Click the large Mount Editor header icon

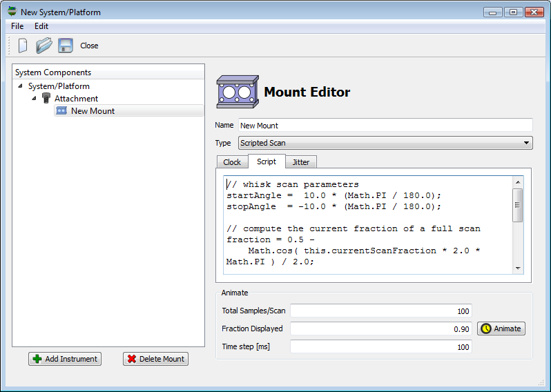point(238,92)
